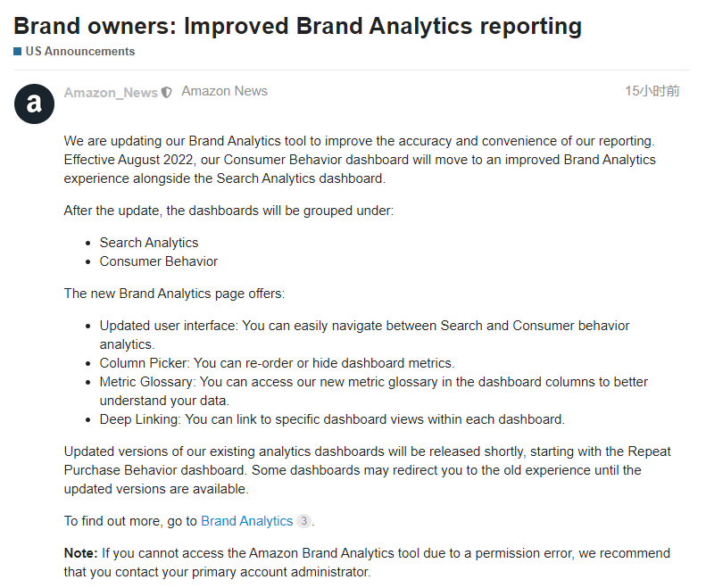Viewport: 706px width, 588px height.
Task: Click the 'Consumer Behavior' bullet item
Action: pos(159,261)
